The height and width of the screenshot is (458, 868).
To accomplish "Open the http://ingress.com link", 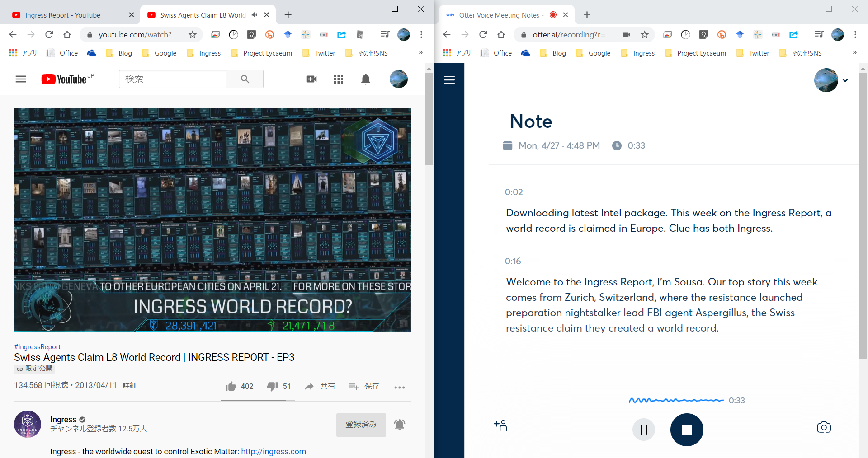I will point(274,452).
